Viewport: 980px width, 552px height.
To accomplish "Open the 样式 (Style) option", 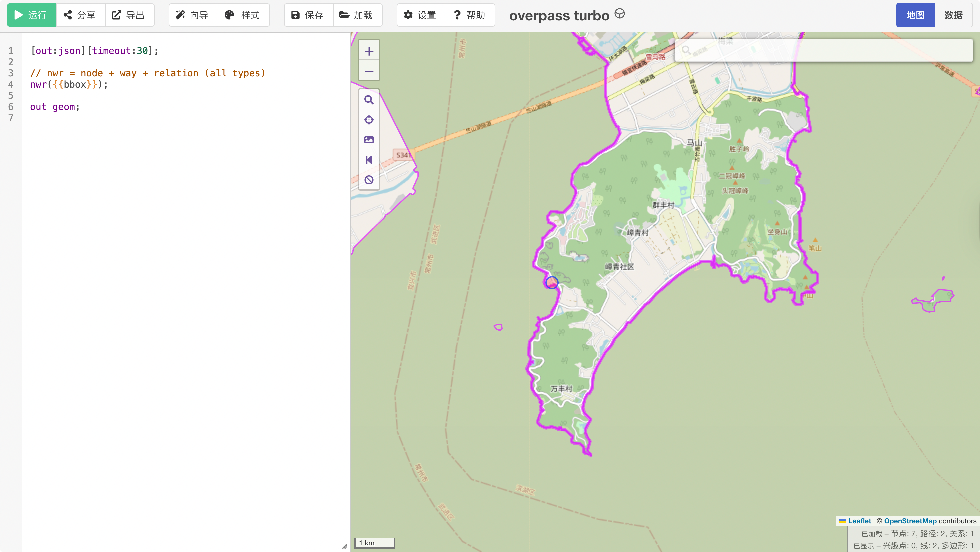I will click(x=243, y=15).
